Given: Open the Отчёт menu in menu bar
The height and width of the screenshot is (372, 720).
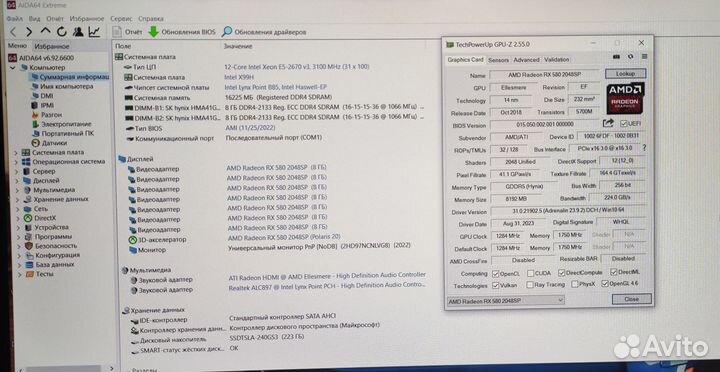Looking at the screenshot, I should [55, 19].
